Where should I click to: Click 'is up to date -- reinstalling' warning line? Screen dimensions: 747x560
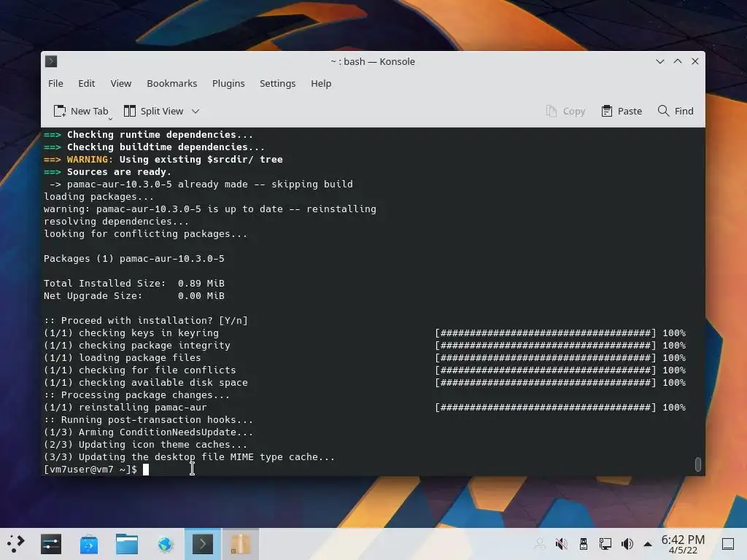[210, 209]
